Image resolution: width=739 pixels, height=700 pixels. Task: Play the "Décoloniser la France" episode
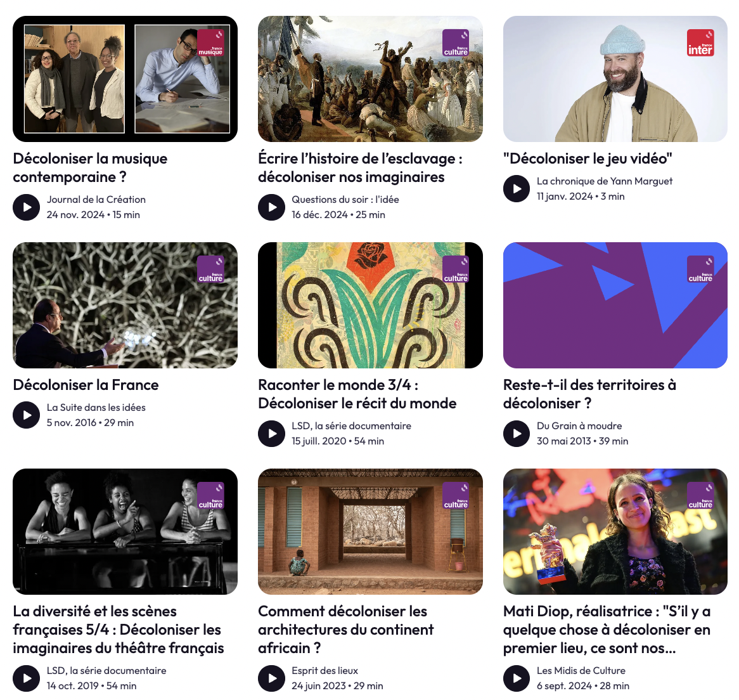(27, 415)
